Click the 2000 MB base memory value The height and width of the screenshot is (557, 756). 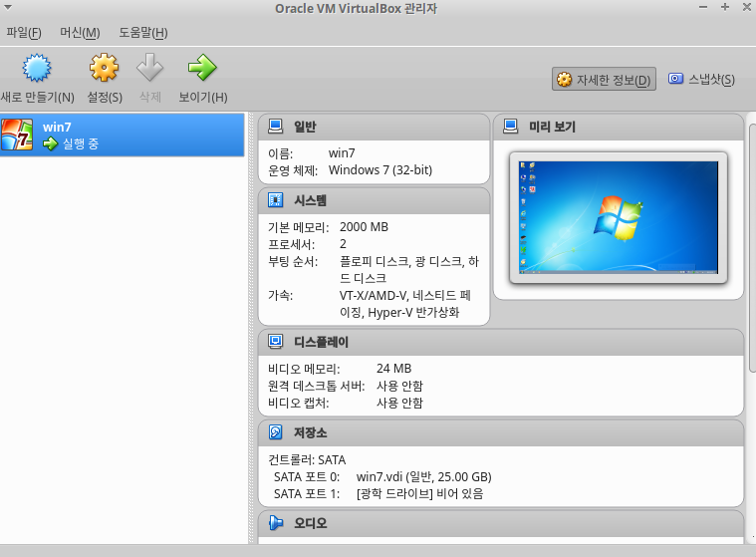click(x=364, y=227)
